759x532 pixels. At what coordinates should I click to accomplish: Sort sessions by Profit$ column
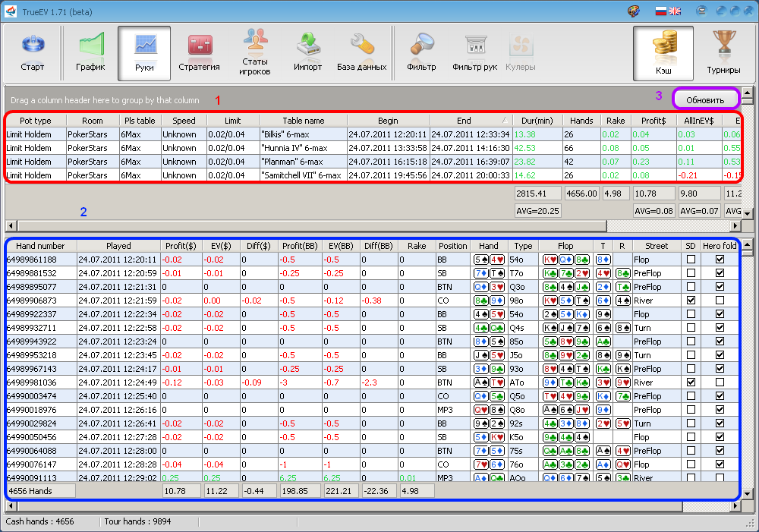pyautogui.click(x=653, y=121)
